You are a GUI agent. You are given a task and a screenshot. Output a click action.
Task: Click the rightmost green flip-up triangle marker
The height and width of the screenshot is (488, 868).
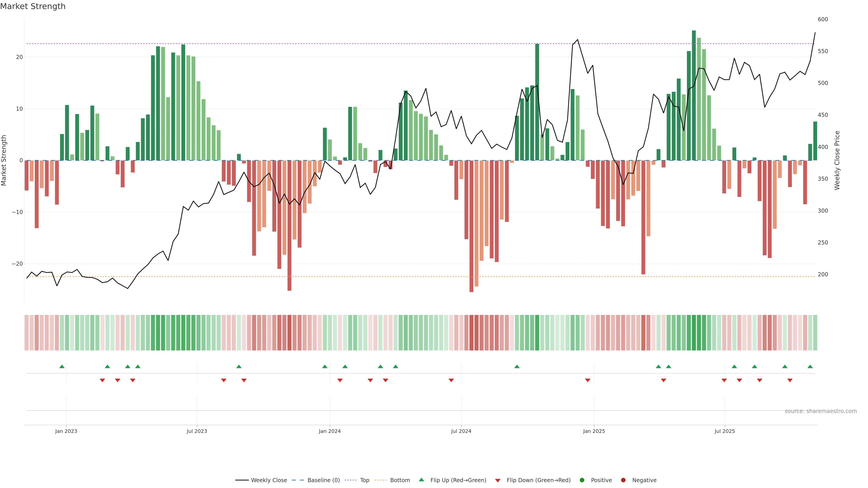[810, 366]
